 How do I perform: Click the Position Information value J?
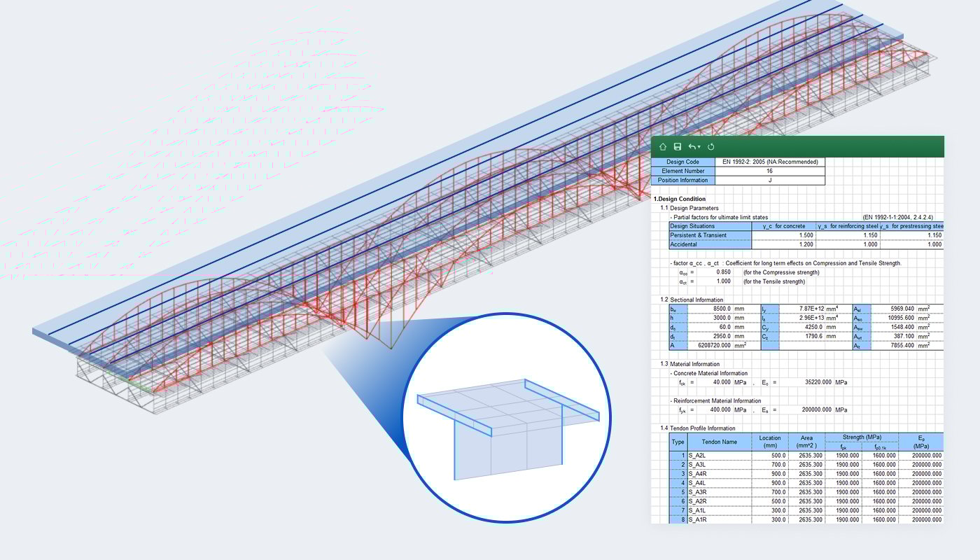[770, 180]
